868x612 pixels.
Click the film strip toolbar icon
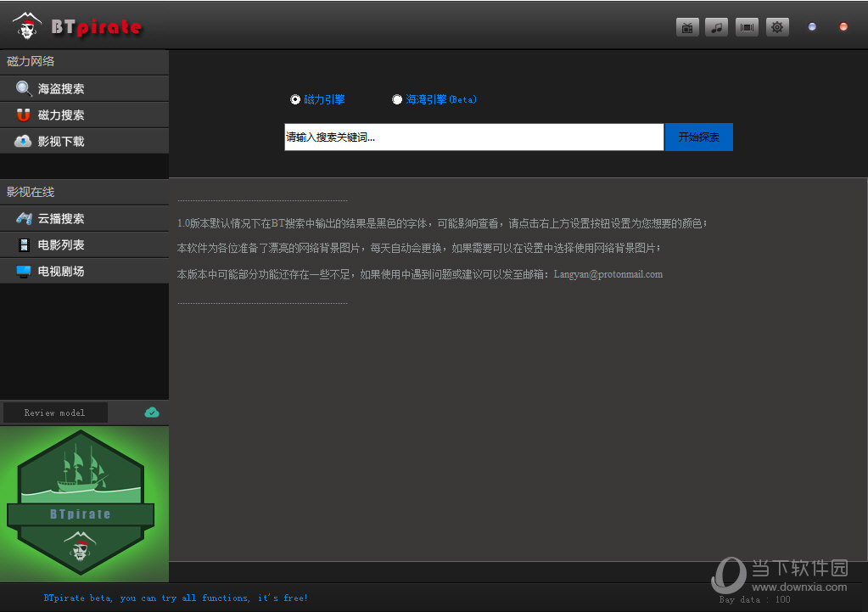click(747, 27)
